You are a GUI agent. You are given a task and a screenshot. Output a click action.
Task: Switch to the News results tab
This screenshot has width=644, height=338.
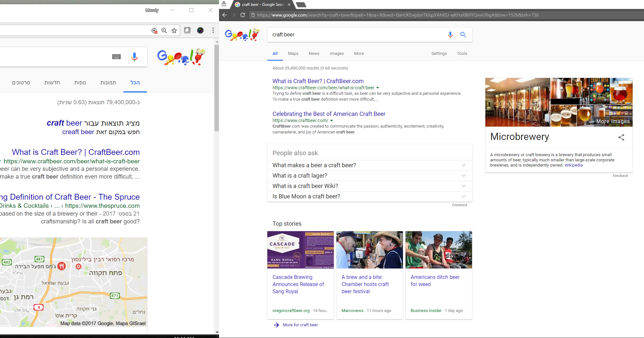tap(314, 54)
